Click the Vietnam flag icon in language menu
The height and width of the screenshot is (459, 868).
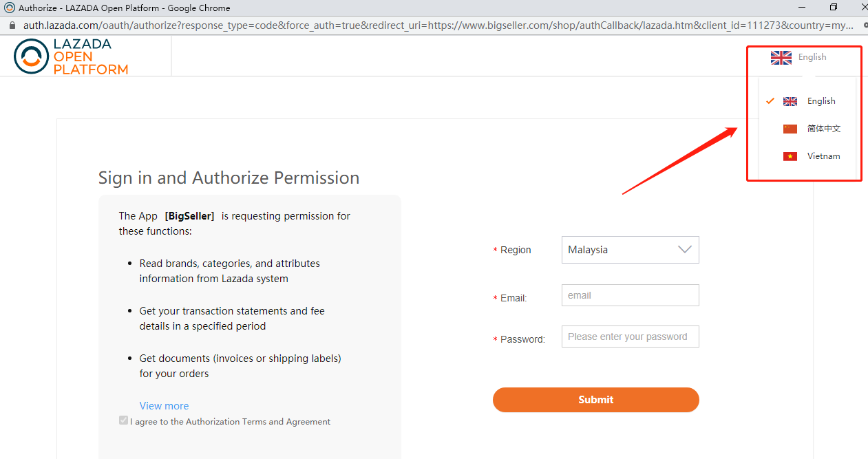(x=790, y=156)
